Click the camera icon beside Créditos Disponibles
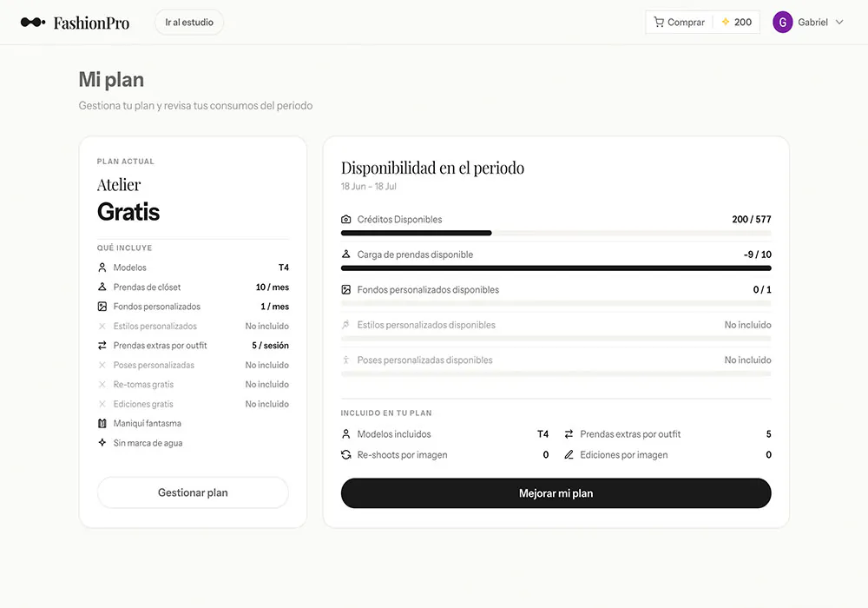This screenshot has height=608, width=868. (346, 219)
